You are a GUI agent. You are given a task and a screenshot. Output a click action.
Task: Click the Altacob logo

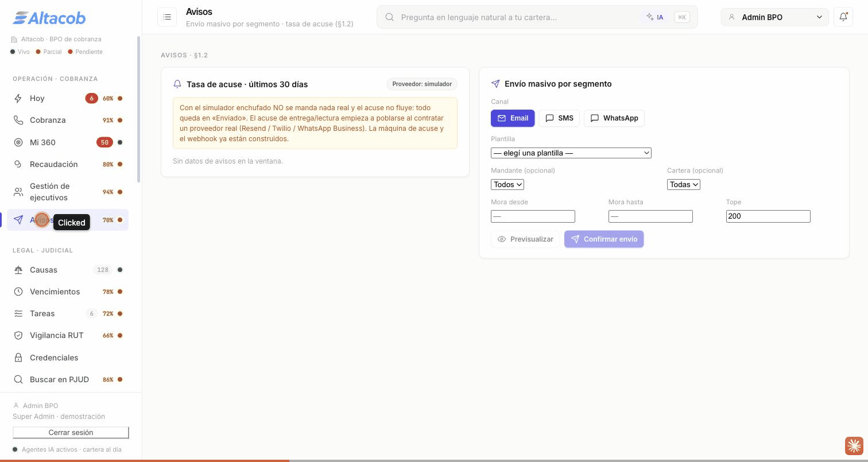(x=49, y=18)
